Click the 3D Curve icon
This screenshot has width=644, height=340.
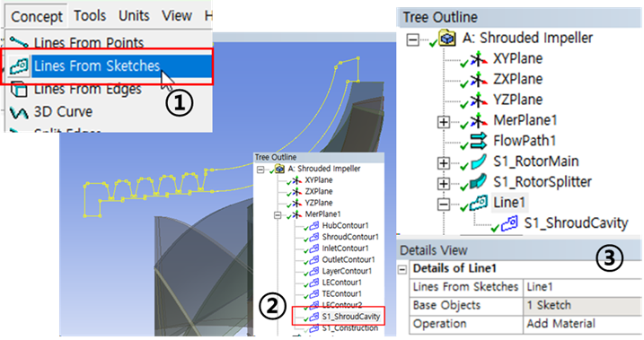[19, 112]
